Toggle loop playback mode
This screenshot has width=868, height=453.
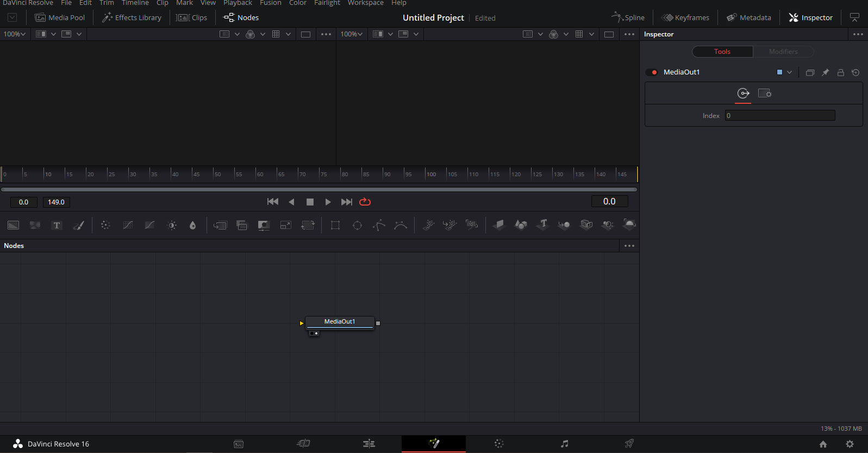(365, 202)
